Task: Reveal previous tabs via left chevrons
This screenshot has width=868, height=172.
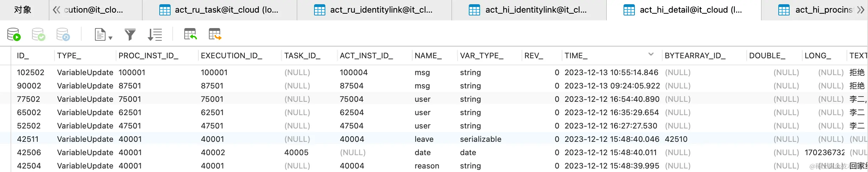Action: [x=56, y=10]
